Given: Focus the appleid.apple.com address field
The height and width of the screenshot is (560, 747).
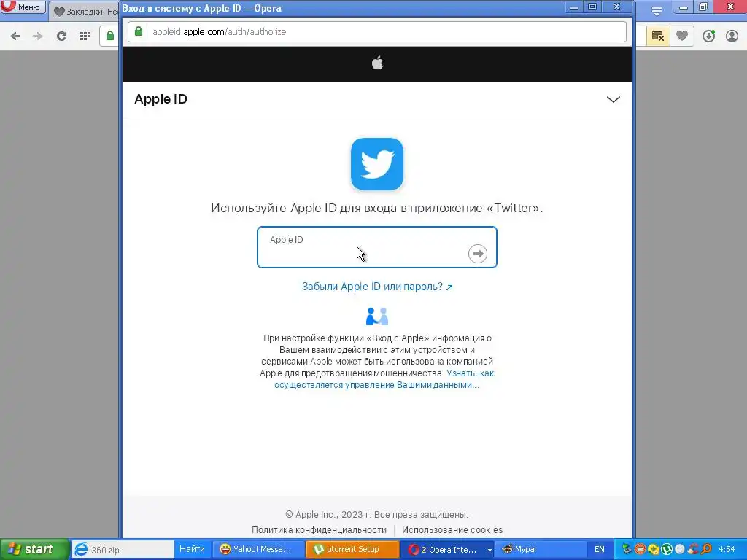Looking at the screenshot, I should [x=376, y=32].
